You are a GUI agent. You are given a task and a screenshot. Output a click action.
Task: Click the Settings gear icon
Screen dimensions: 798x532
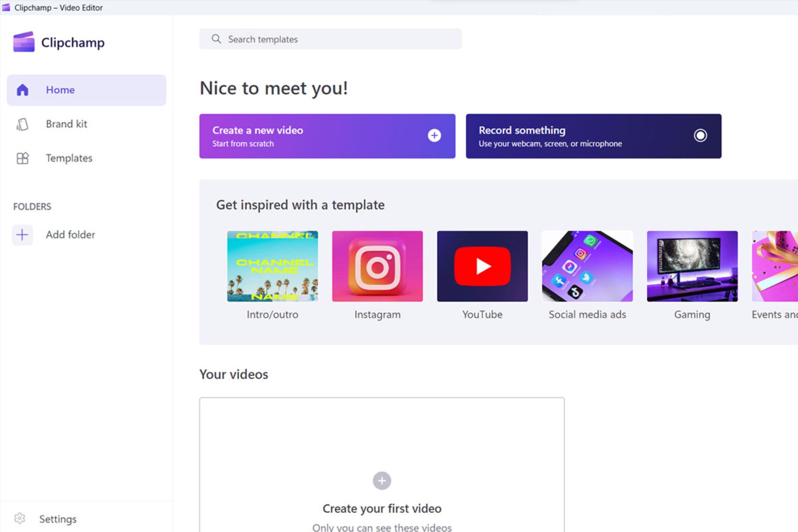coord(20,519)
